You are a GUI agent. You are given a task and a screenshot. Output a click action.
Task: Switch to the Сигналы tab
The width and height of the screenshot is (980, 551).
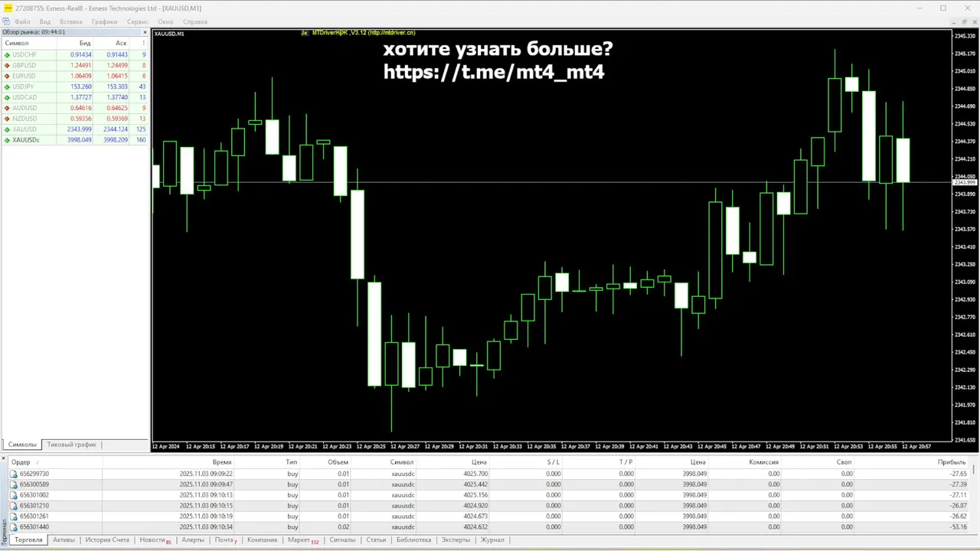tap(342, 540)
